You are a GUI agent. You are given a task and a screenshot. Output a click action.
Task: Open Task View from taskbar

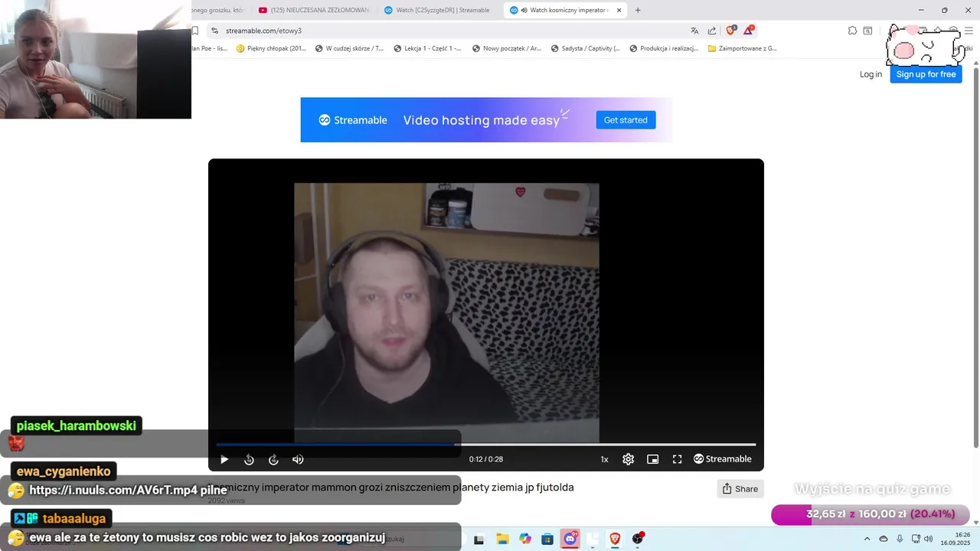point(479,539)
